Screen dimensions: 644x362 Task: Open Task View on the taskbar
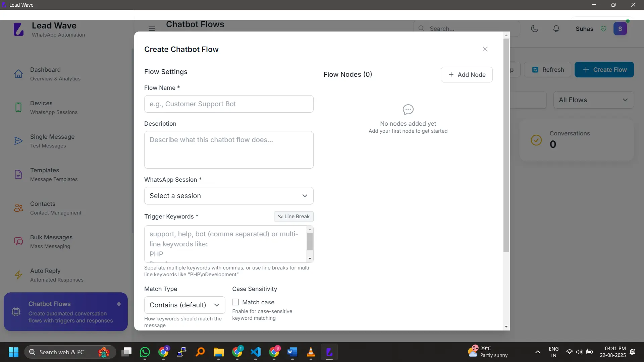pyautogui.click(x=126, y=352)
